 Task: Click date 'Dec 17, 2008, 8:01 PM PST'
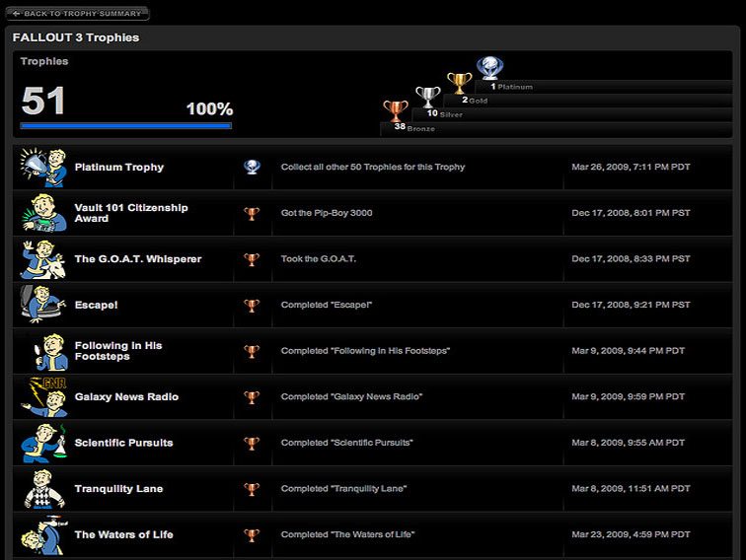click(631, 213)
